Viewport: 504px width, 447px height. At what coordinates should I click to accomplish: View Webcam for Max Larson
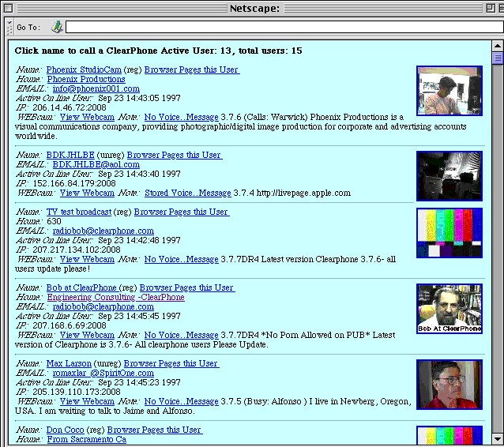tap(87, 401)
